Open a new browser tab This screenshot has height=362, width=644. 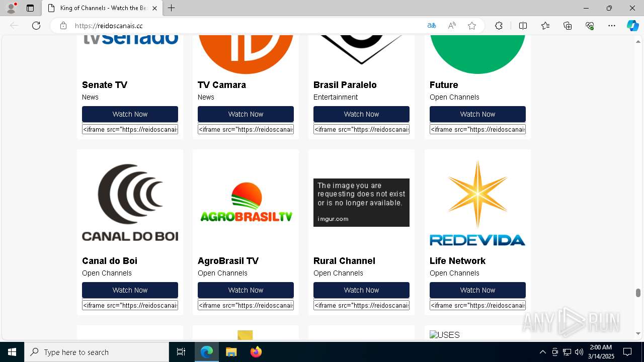(x=172, y=8)
